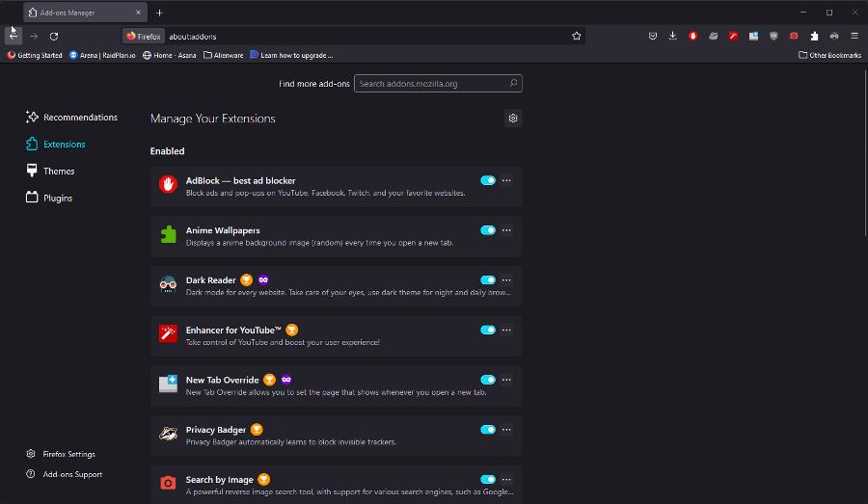Click the Privacy Badger toolbar icon
This screenshot has width=868, height=504.
[713, 36]
